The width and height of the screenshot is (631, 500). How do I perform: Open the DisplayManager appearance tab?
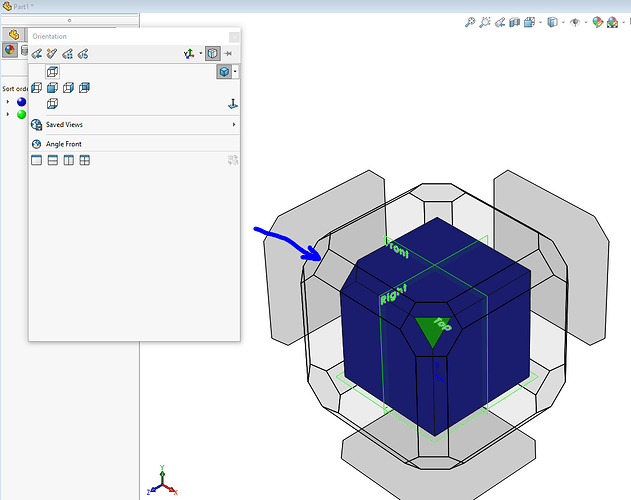[x=10, y=49]
